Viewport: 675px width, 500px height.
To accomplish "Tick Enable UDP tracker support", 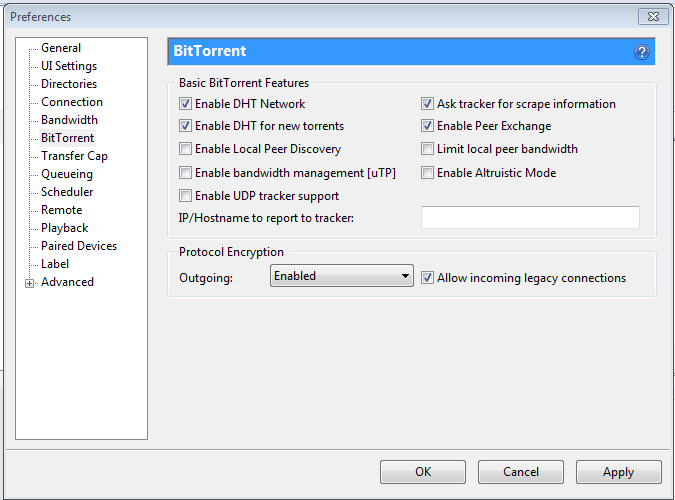I will coord(186,196).
